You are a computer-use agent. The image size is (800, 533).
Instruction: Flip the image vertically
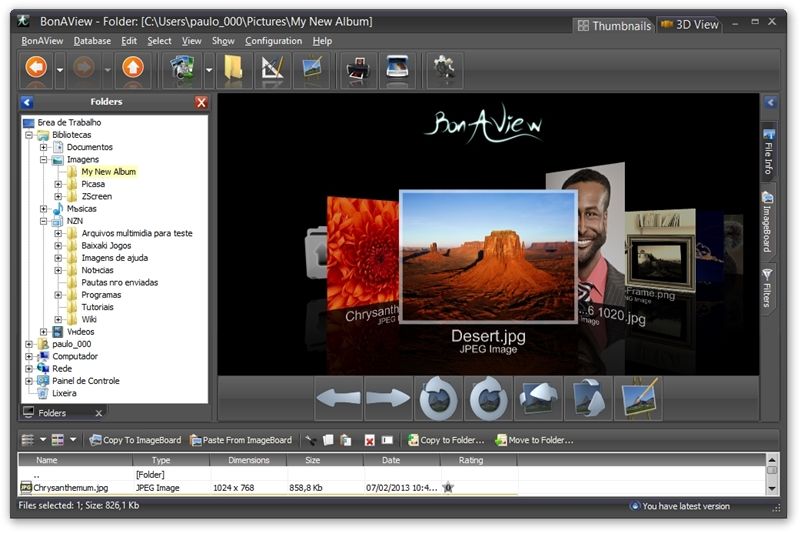pos(588,398)
